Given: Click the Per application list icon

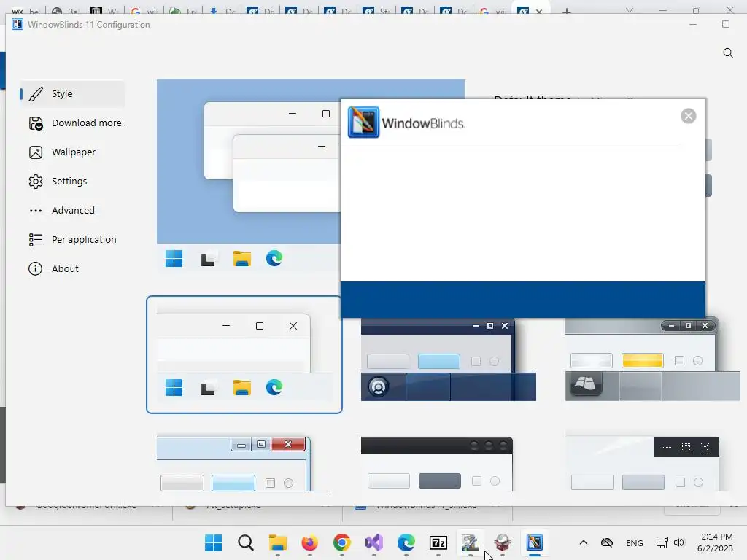Looking at the screenshot, I should (x=36, y=239).
